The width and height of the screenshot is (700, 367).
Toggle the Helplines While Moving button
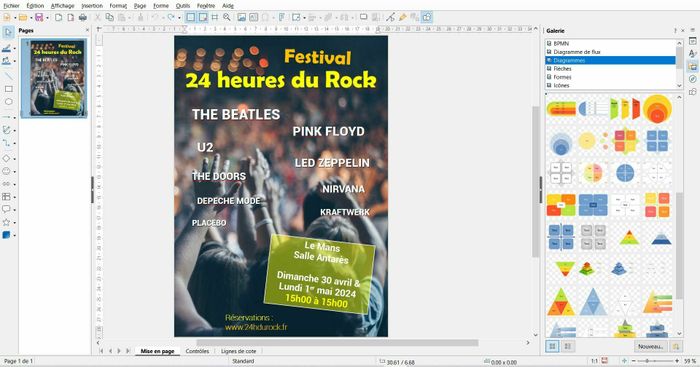(x=203, y=17)
